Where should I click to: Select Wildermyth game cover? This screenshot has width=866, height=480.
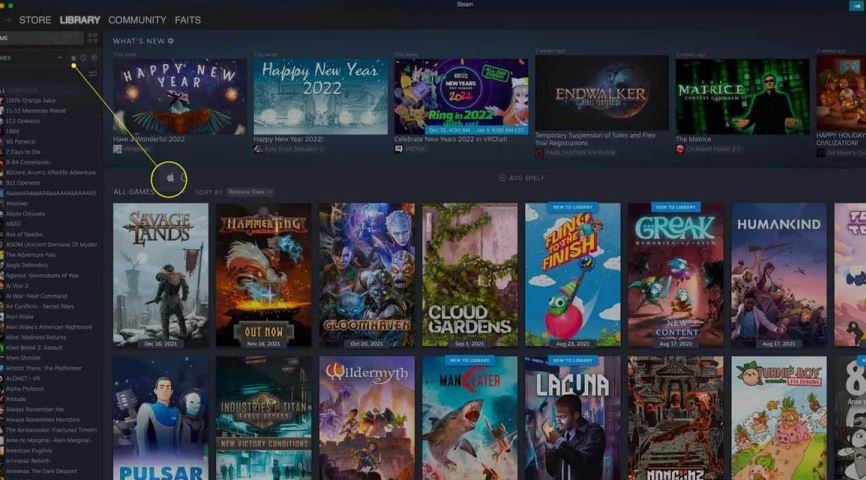[367, 418]
